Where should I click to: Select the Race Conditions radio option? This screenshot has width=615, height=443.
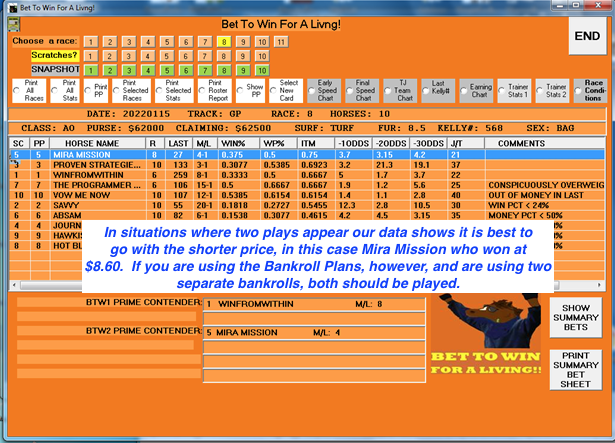tap(579, 91)
